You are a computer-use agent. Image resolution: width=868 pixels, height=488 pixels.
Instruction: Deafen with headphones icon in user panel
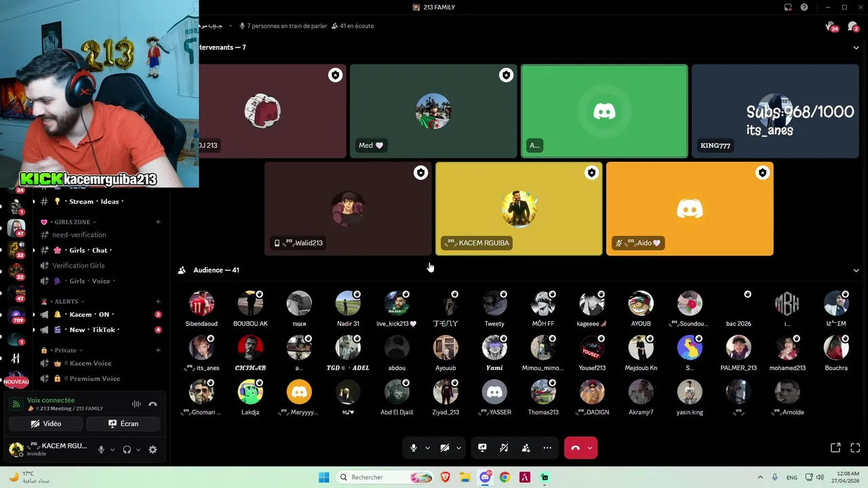127,449
